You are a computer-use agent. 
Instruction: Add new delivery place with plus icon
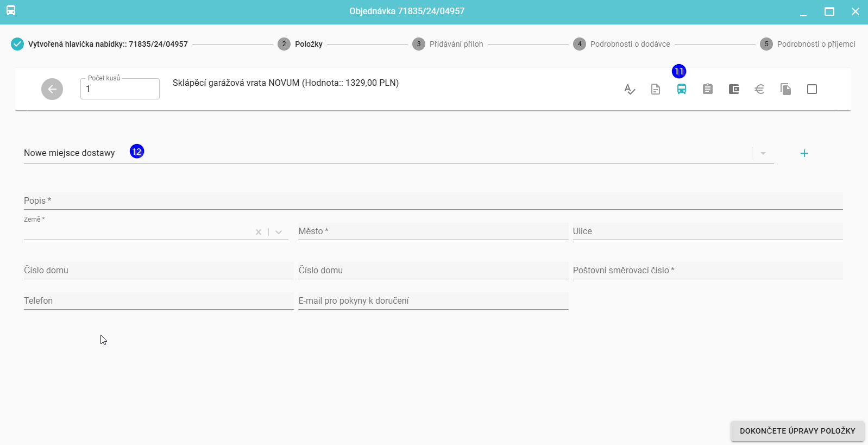coord(804,153)
